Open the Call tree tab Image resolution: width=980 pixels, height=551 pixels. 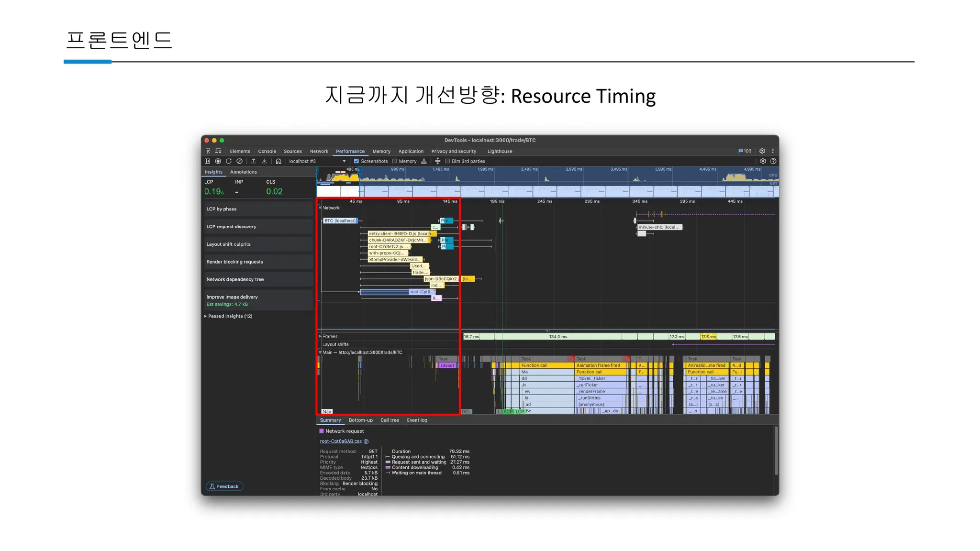390,420
